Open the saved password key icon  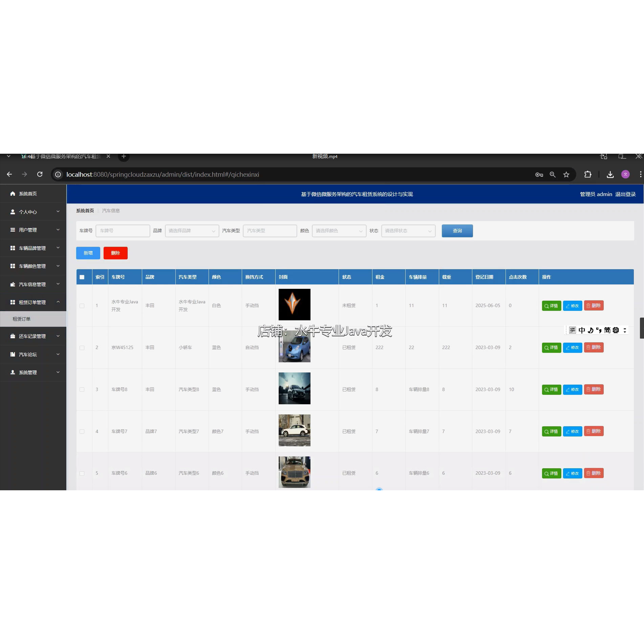(539, 175)
